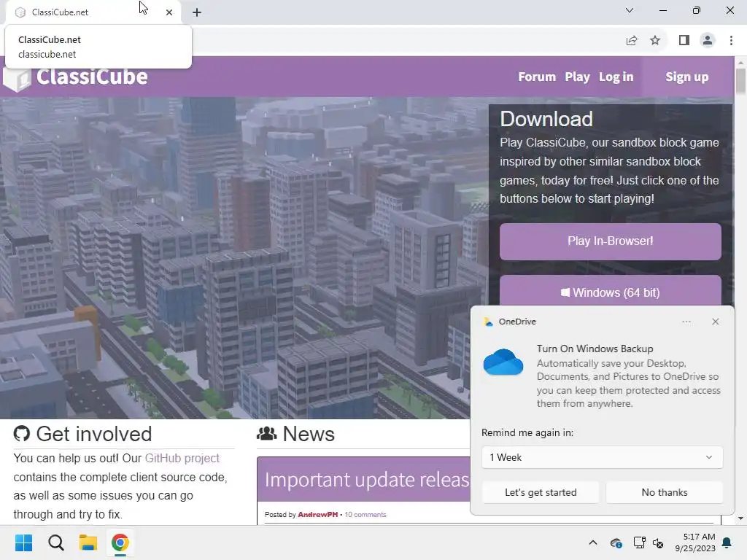This screenshot has width=747, height=560.
Task: Click Chrome icon in taskbar
Action: tap(120, 542)
